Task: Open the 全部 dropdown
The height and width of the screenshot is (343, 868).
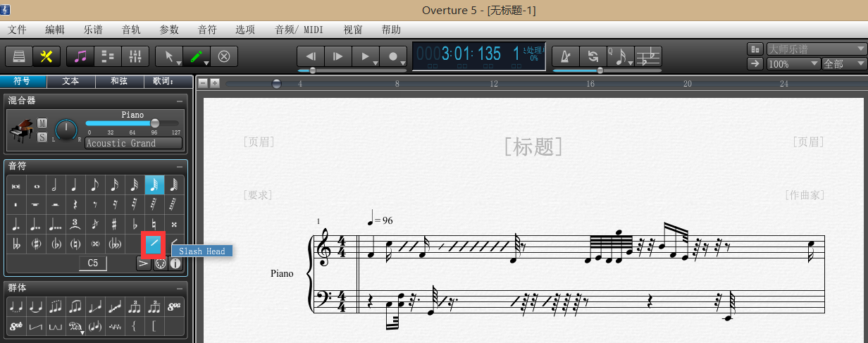Action: 844,63
